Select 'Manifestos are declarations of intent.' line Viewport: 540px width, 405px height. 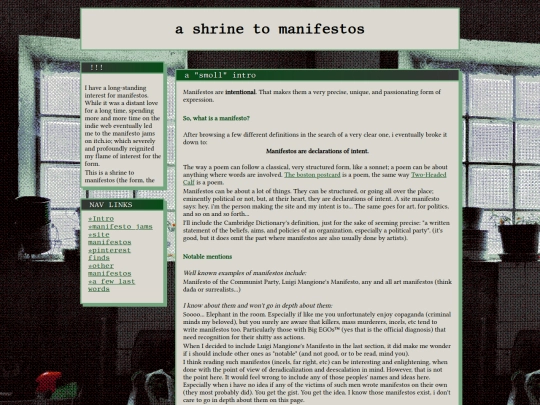[x=317, y=151]
